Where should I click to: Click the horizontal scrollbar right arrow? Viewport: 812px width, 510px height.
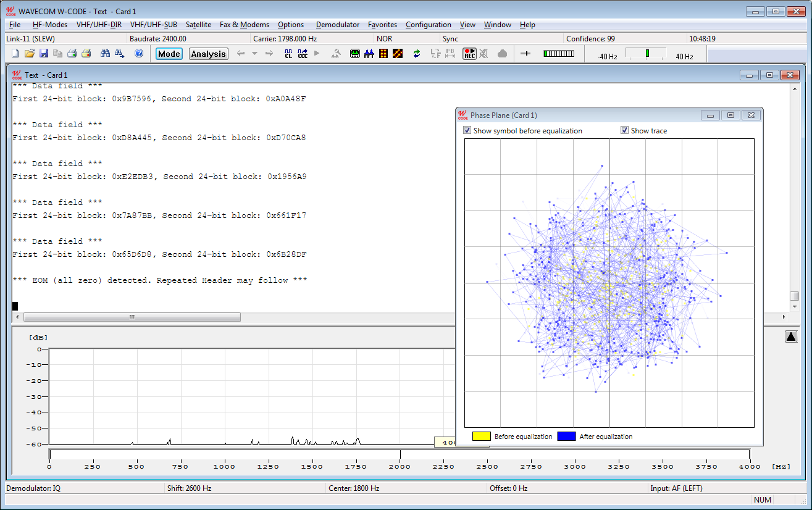point(785,317)
